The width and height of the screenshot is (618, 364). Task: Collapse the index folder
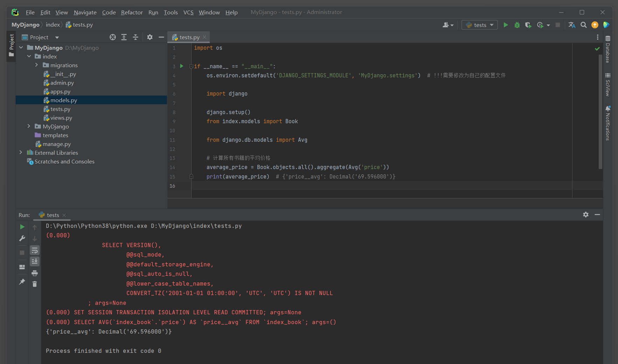point(29,56)
